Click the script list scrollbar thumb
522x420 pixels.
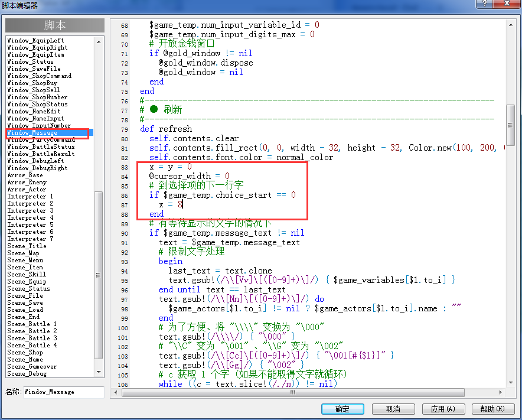pos(99,275)
